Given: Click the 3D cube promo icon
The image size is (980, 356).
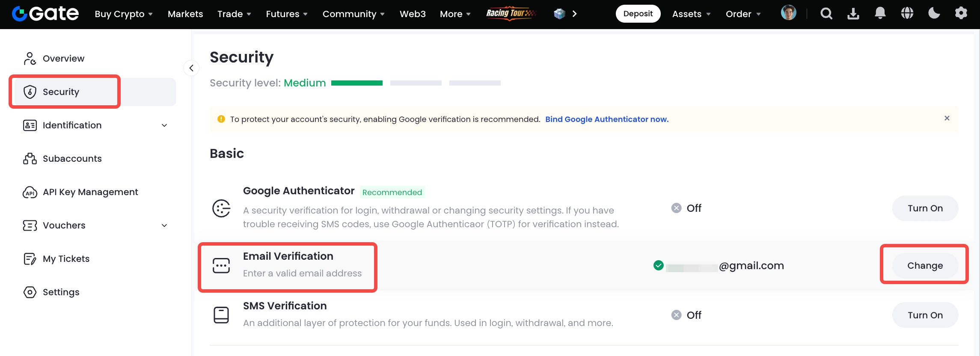Looking at the screenshot, I should coord(559,14).
